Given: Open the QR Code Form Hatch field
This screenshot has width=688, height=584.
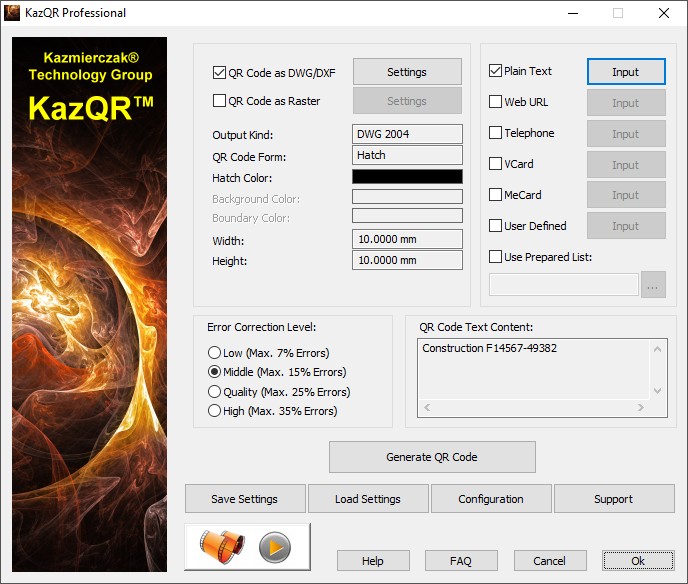Looking at the screenshot, I should [407, 155].
